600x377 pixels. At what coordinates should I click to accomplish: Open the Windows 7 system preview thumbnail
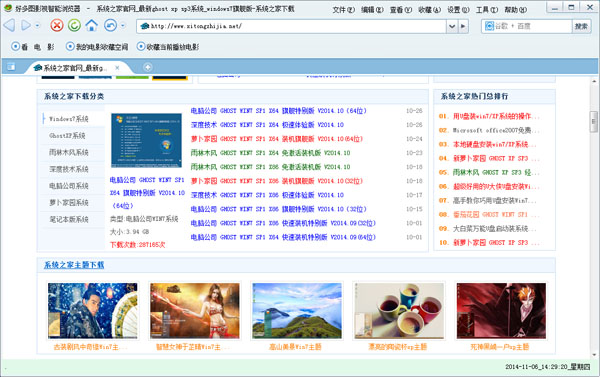coord(147,140)
